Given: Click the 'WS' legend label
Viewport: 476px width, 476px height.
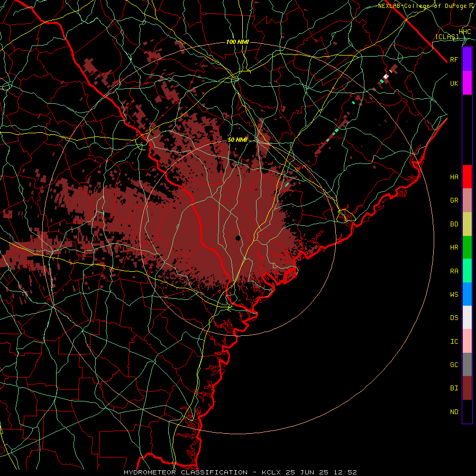Looking at the screenshot, I should 454,294.
